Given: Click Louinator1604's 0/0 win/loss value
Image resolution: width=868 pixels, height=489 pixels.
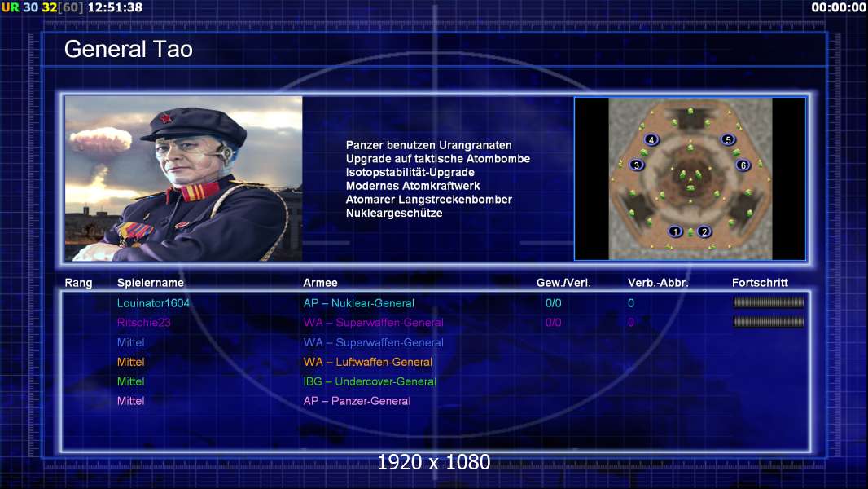Looking at the screenshot, I should pos(554,303).
